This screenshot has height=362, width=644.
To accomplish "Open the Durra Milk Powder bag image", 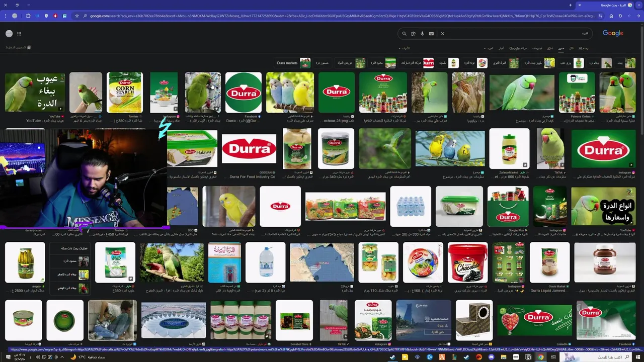I will pos(115,262).
